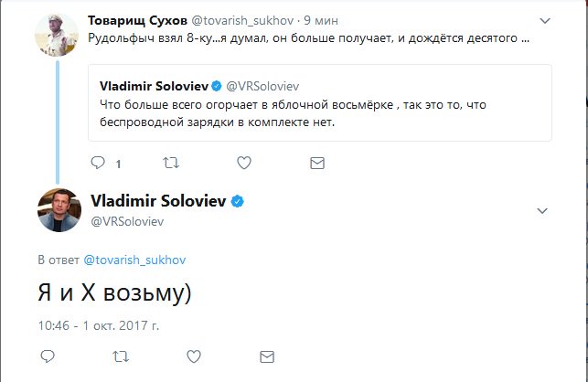Open Товарищ Сухов profile name link

(x=132, y=20)
